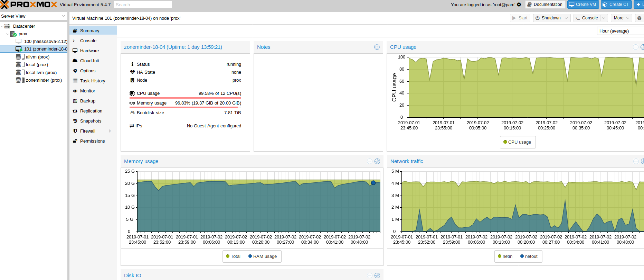Click the Create VM button
Viewport: 644px width, 280px height.
coord(583,4)
